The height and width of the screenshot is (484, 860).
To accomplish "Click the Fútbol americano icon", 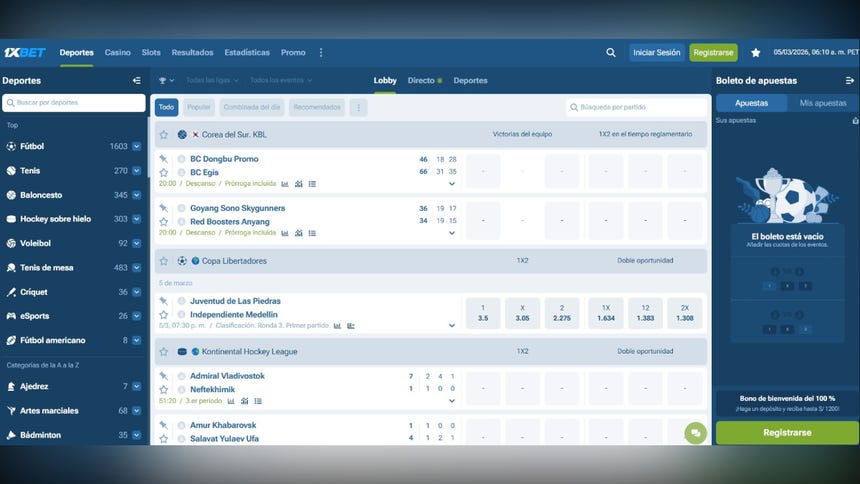I will click(x=11, y=340).
